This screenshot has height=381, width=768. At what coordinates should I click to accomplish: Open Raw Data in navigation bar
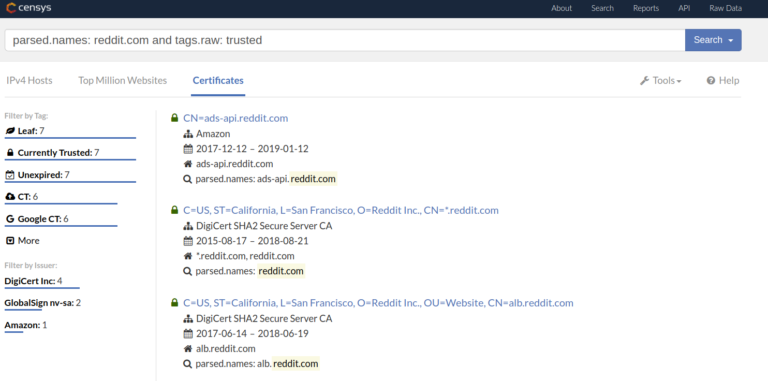point(725,8)
